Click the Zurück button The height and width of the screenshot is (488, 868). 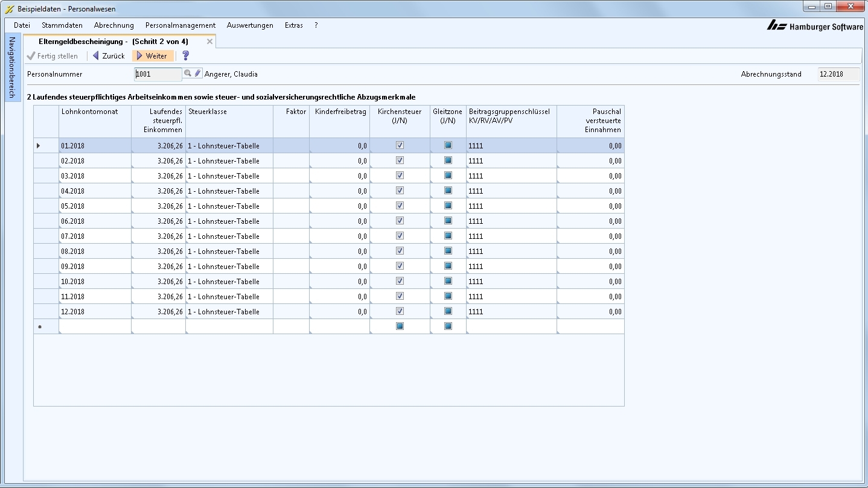point(109,56)
